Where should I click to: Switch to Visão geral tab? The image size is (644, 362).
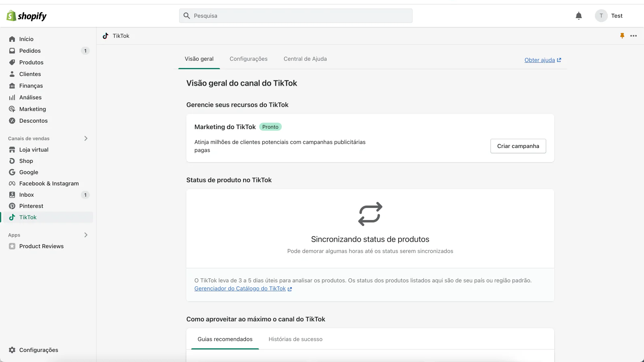coord(199,59)
